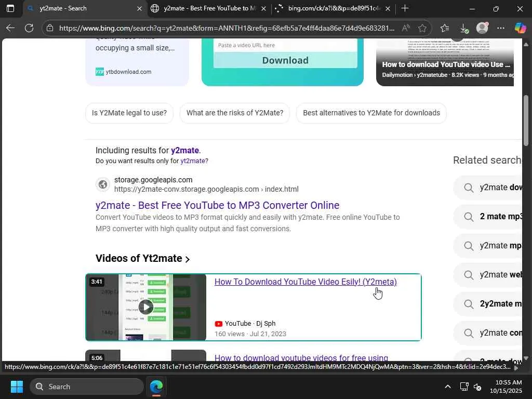The height and width of the screenshot is (399, 532).
Task: Open Copilot sidebar icon
Action: click(x=520, y=28)
